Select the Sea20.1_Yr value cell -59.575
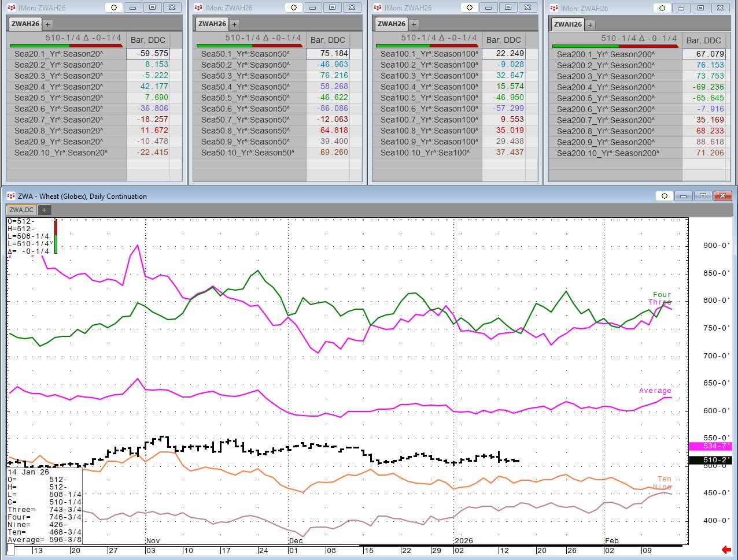The image size is (738, 560). (x=148, y=54)
